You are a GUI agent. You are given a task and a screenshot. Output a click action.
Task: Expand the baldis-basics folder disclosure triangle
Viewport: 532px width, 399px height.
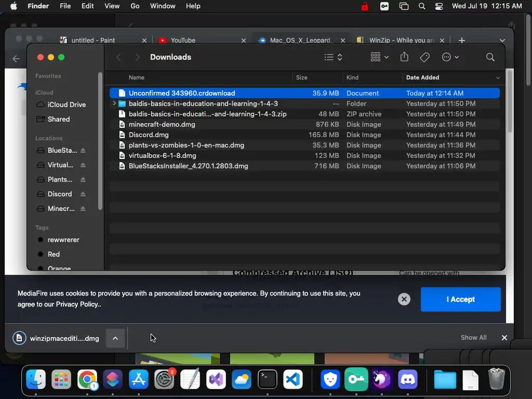(x=114, y=103)
